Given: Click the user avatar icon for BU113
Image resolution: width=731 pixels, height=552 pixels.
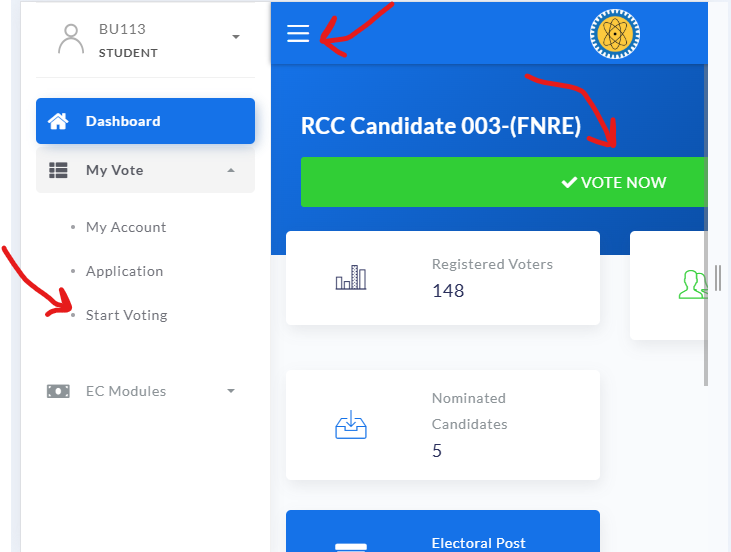Looking at the screenshot, I should 71,39.
